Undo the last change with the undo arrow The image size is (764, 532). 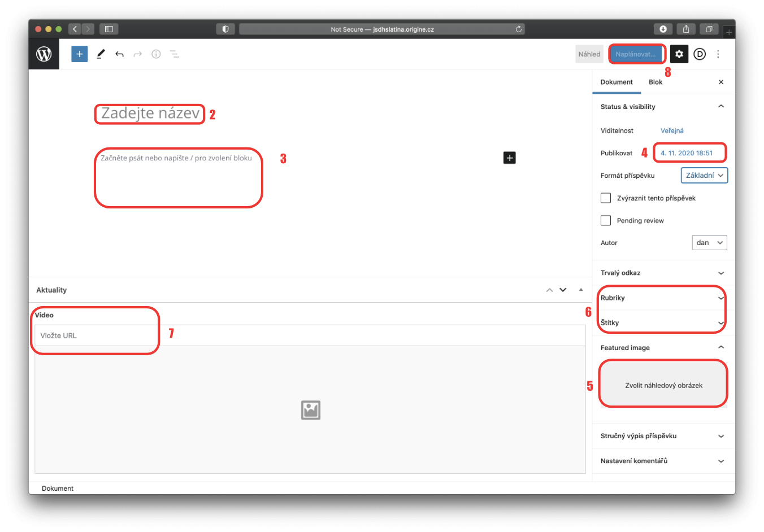click(x=119, y=54)
